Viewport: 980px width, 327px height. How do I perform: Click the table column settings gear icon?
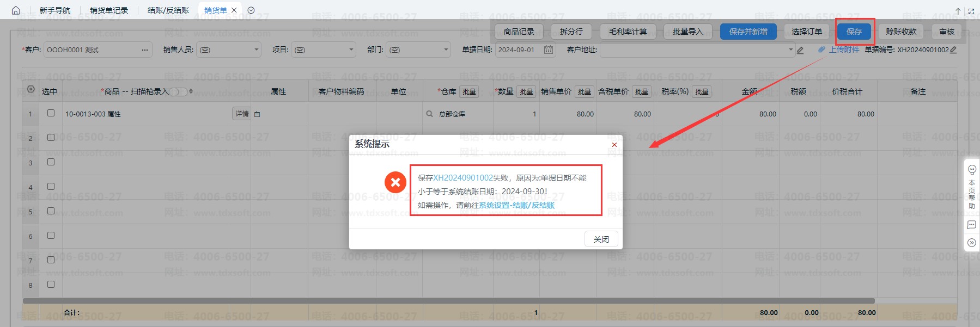pos(31,89)
